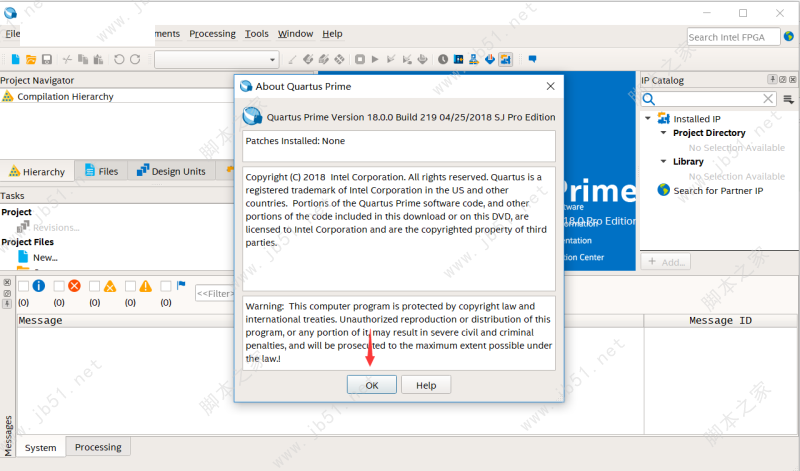This screenshot has width=800, height=471.
Task: Open Assignment Editor pencil icon
Action: 292,60
